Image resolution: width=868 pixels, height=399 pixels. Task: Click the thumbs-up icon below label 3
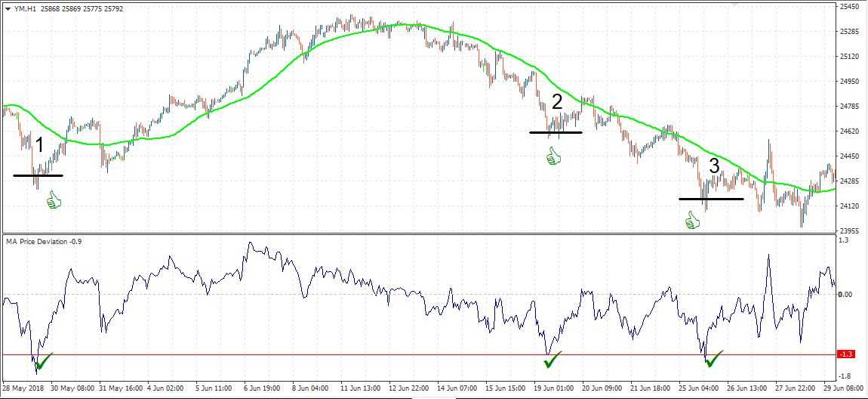tap(692, 220)
